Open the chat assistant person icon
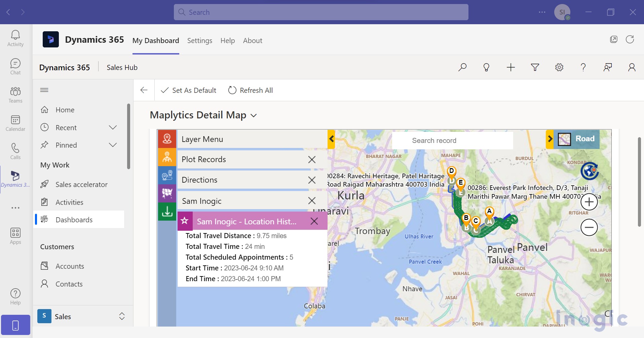 coord(608,67)
